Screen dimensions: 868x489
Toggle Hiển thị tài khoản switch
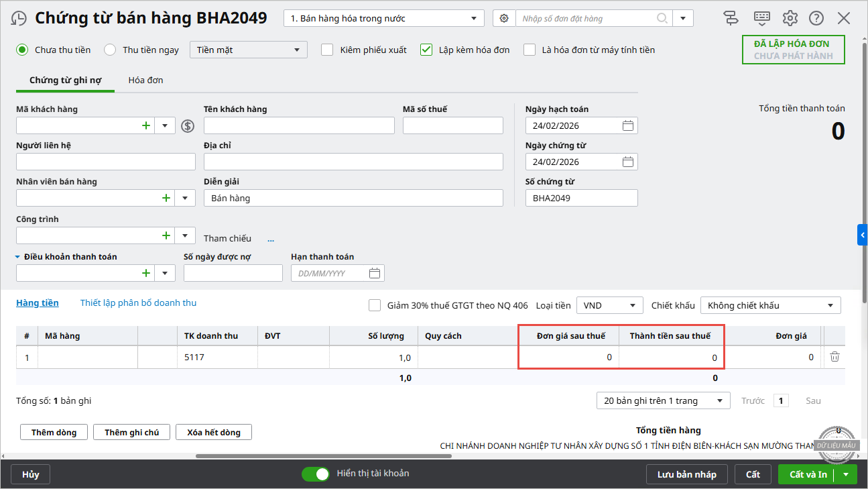(316, 474)
